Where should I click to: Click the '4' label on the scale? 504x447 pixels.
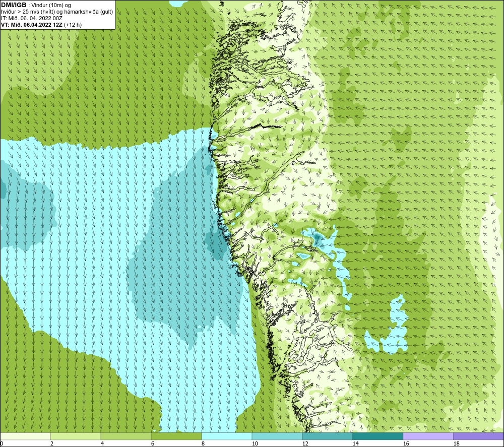point(102,444)
